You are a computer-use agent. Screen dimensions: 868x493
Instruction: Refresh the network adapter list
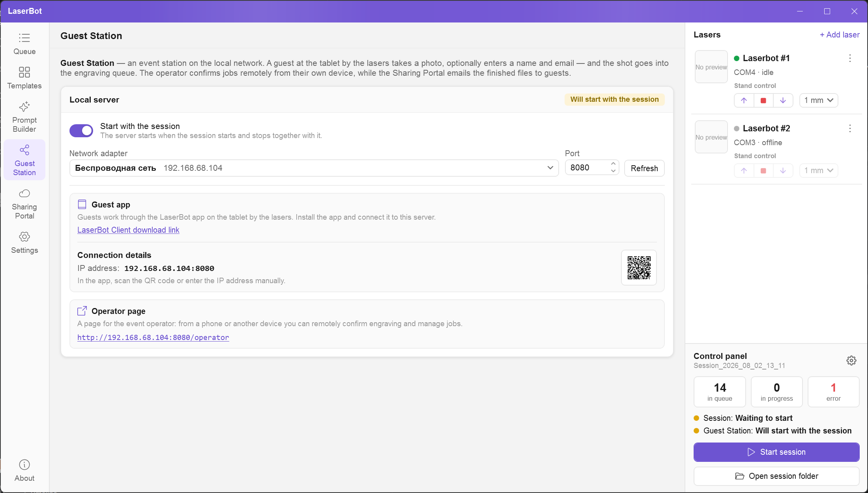point(644,168)
